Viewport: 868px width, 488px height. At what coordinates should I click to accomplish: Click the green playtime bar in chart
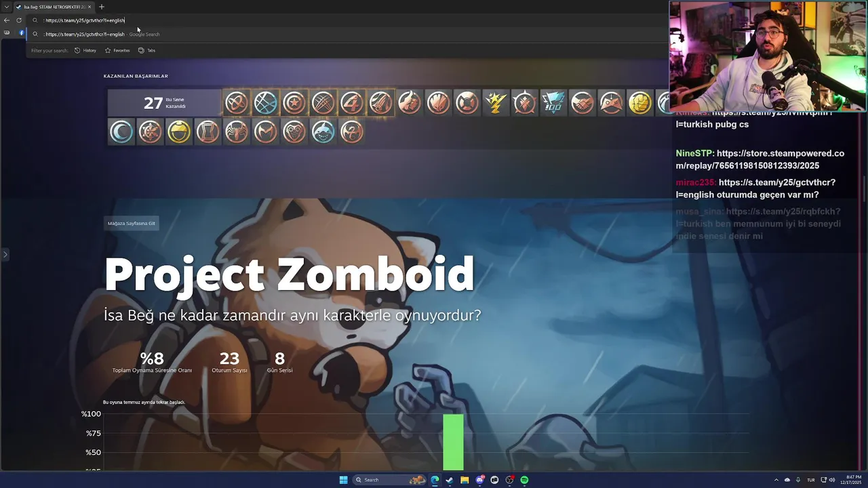pos(453,442)
